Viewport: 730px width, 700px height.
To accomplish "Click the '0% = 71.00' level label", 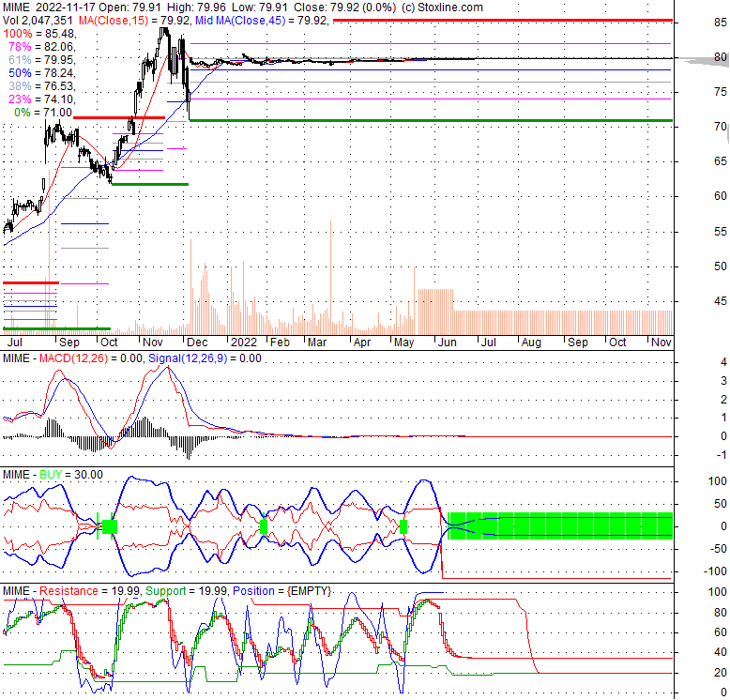I will pos(43,113).
